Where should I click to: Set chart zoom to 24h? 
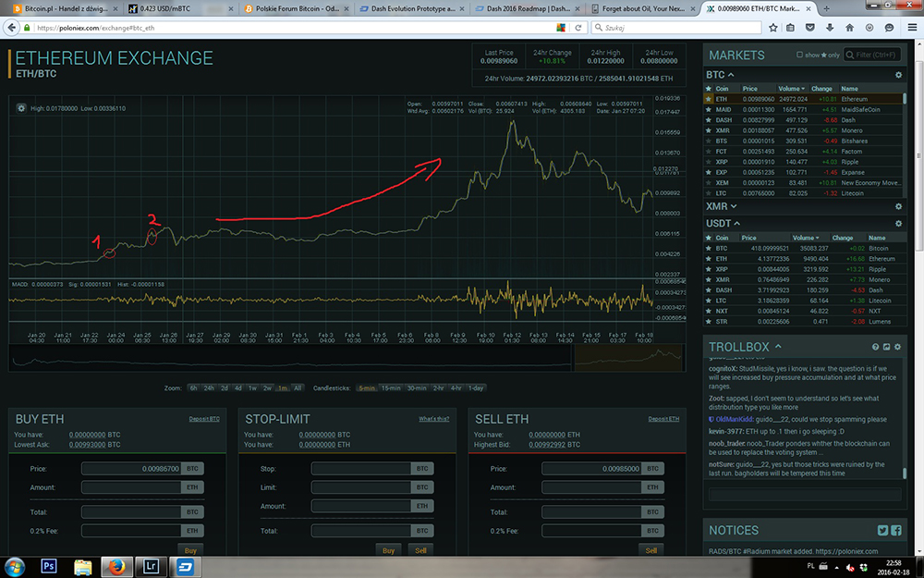pyautogui.click(x=209, y=388)
